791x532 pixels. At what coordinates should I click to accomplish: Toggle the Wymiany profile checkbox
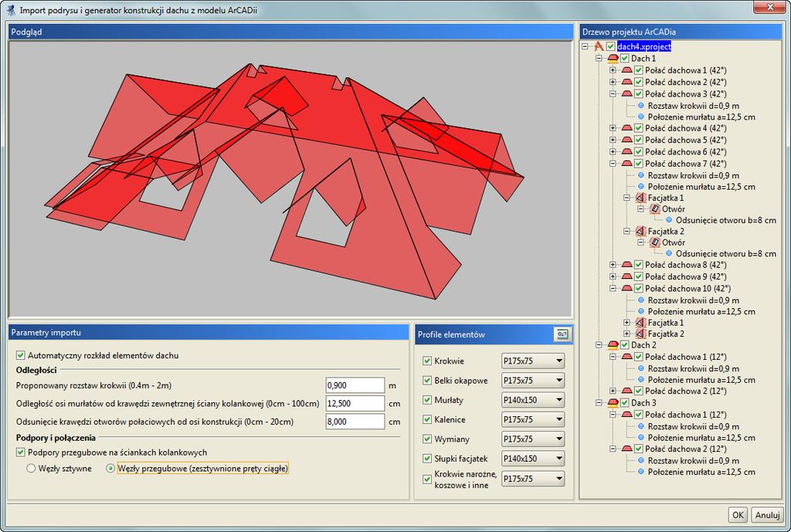pos(427,439)
